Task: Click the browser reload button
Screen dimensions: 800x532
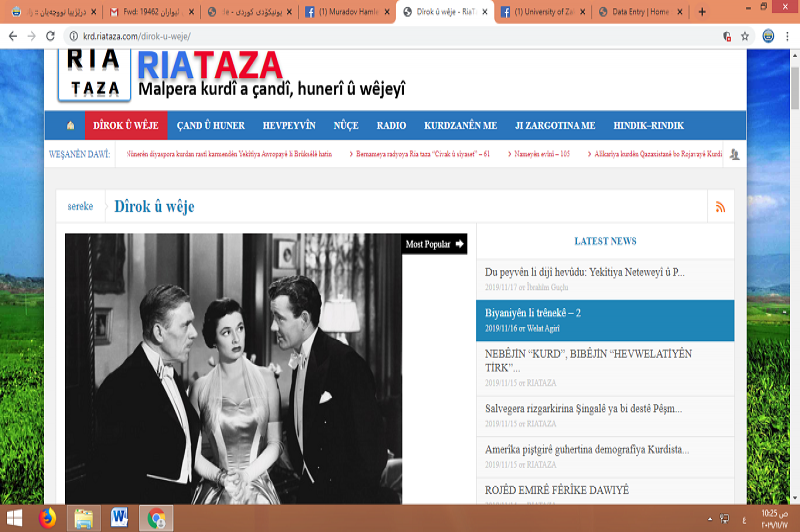Action: (49, 36)
